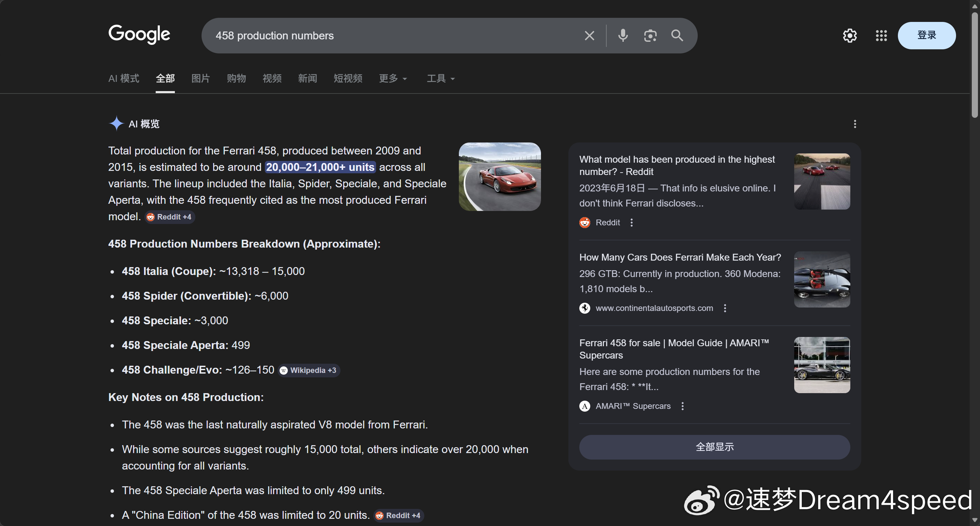Open three-dot menu beside AMARI Supercars source
980x526 pixels.
tap(683, 406)
